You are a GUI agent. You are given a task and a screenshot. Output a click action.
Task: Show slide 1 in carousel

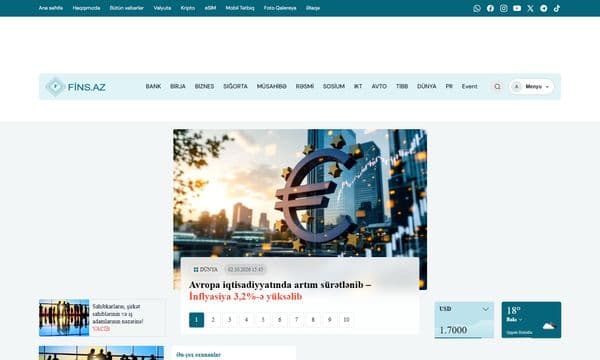pyautogui.click(x=196, y=320)
